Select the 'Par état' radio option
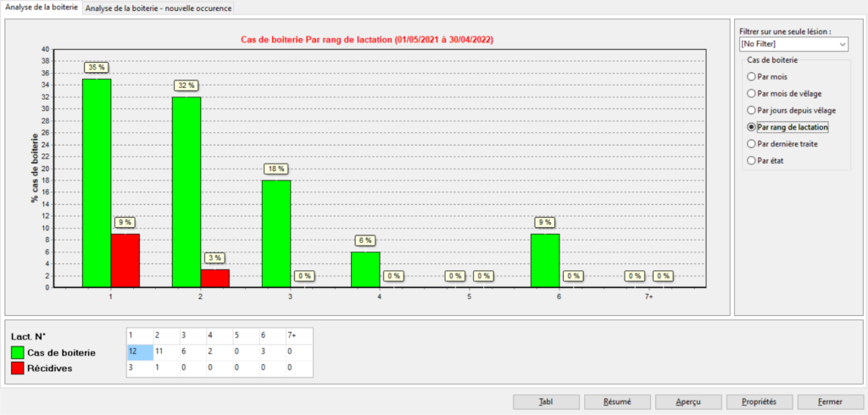This screenshot has width=868, height=415. click(x=751, y=160)
